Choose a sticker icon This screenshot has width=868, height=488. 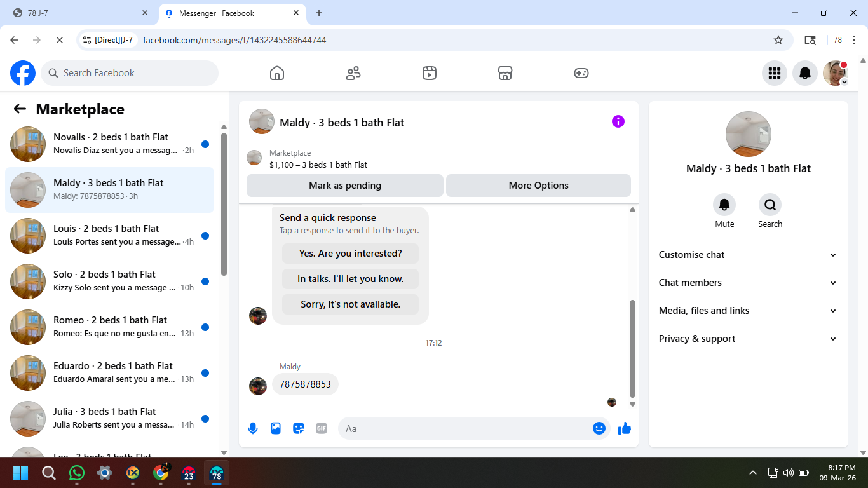point(299,428)
